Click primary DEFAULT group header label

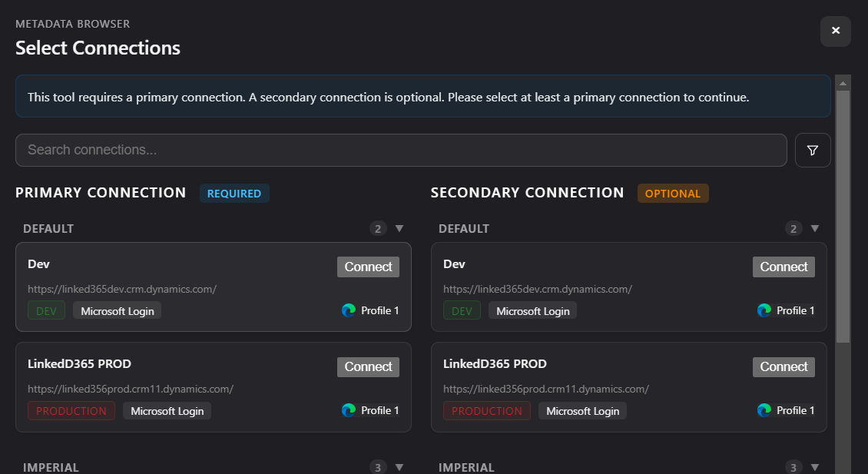(48, 229)
